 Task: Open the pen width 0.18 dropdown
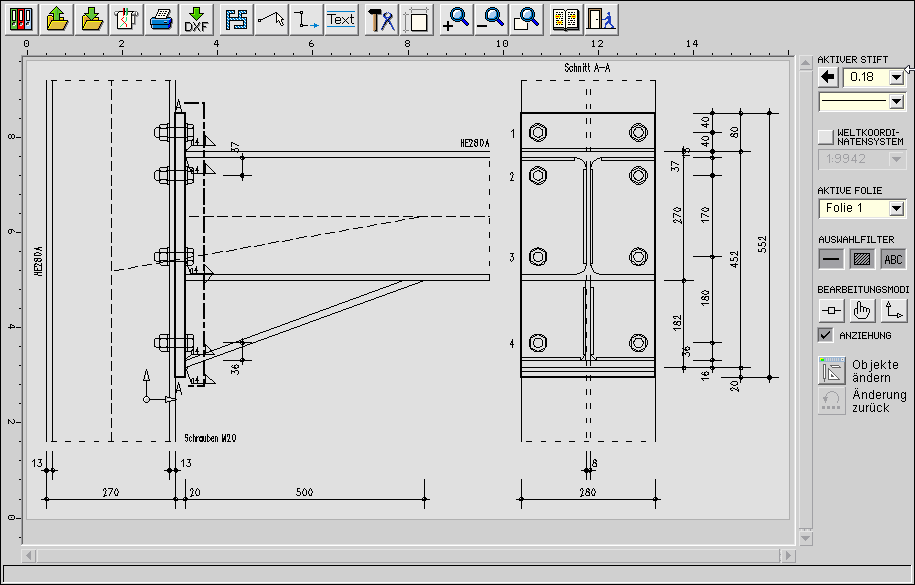pyautogui.click(x=896, y=77)
